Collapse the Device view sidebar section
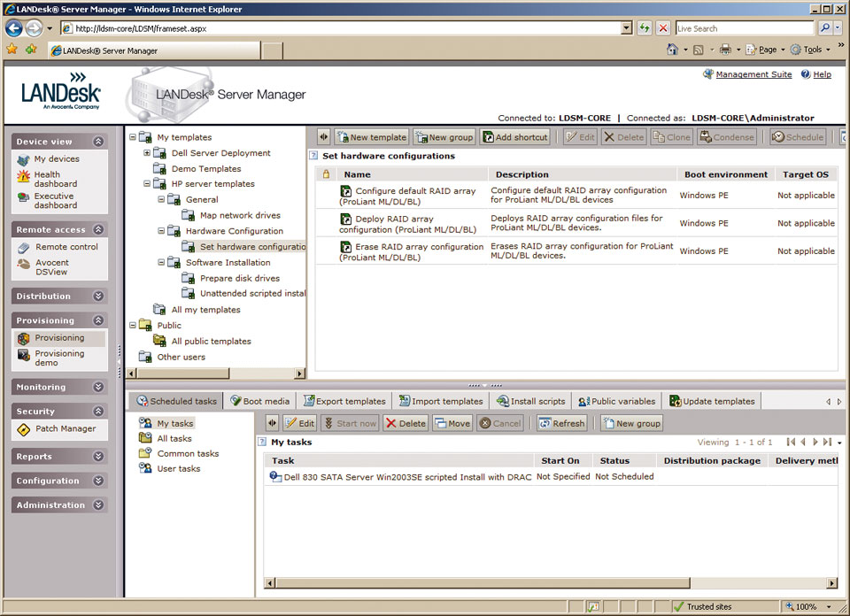Screen dimensions: 850x616 pyautogui.click(x=98, y=142)
